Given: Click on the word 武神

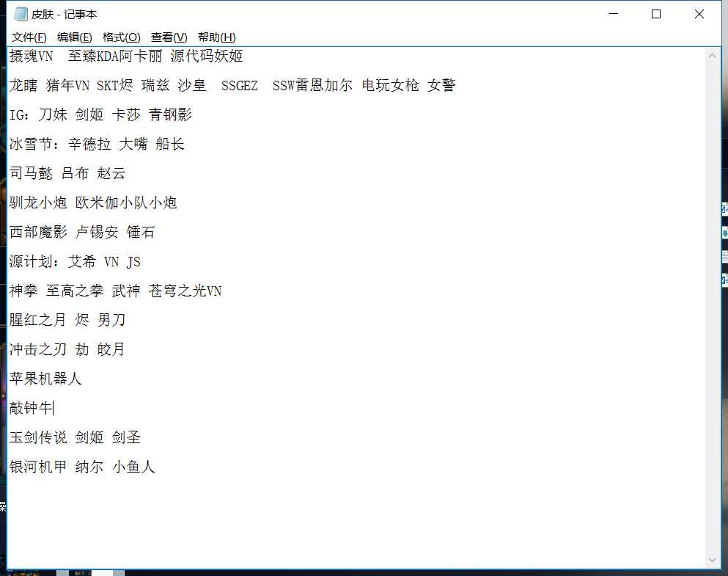Looking at the screenshot, I should pyautogui.click(x=126, y=291).
